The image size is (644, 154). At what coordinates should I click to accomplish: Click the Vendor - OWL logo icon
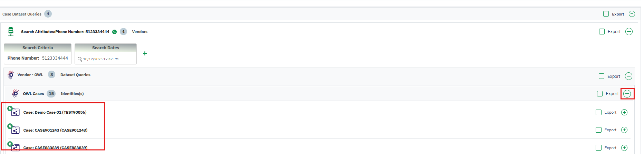tap(11, 75)
